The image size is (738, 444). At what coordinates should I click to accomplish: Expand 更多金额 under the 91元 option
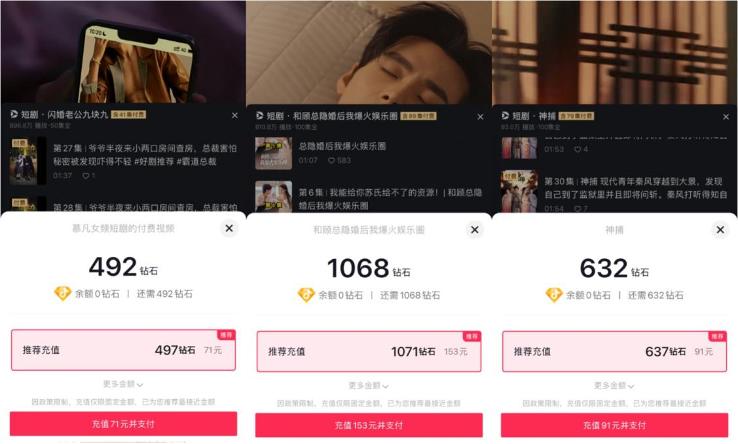614,386
